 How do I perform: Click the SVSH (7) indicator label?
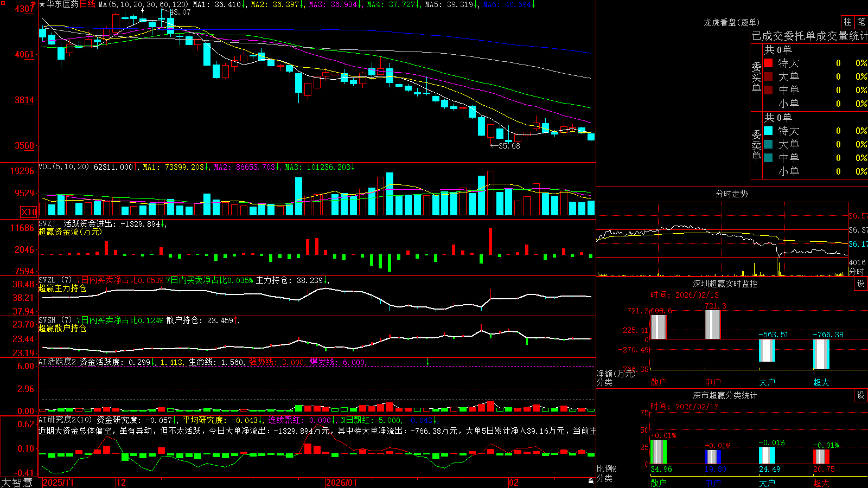pyautogui.click(x=55, y=320)
